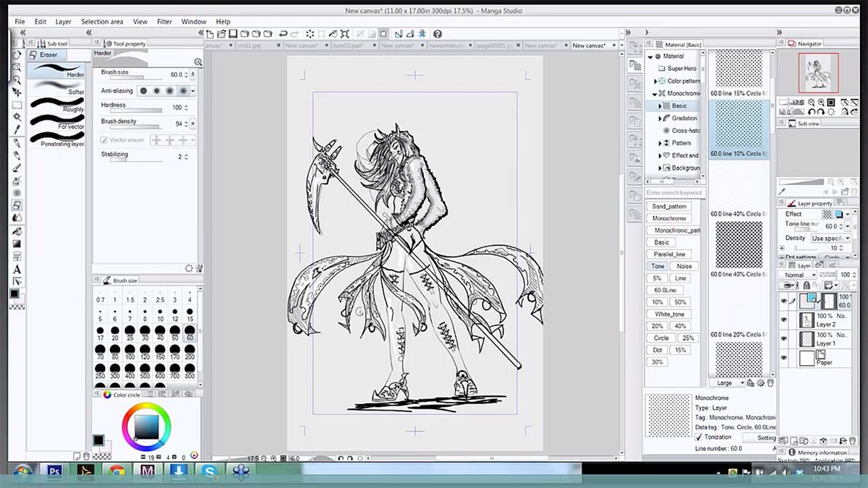Select the Eyedropper tool in the toolbox

tap(16, 129)
